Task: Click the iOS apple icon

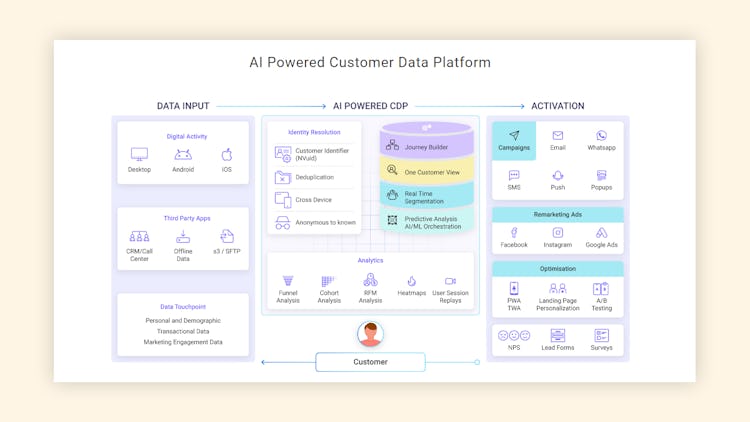Action: pos(227,155)
